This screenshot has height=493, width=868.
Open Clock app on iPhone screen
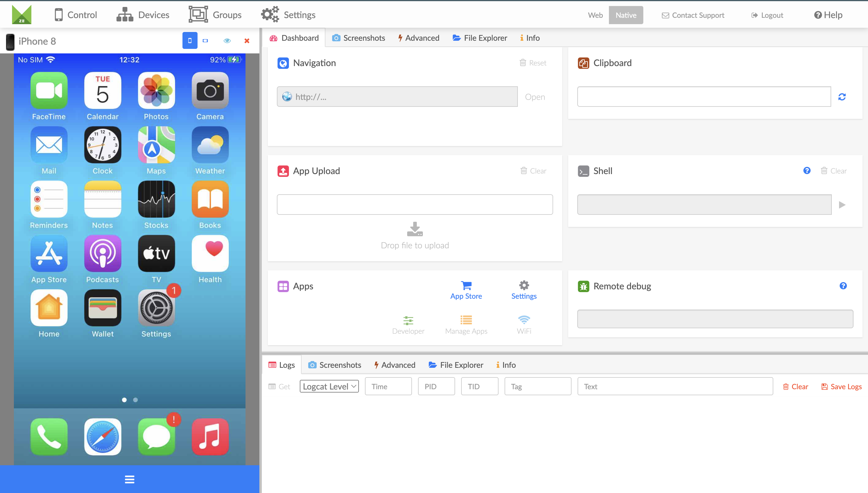click(x=103, y=145)
